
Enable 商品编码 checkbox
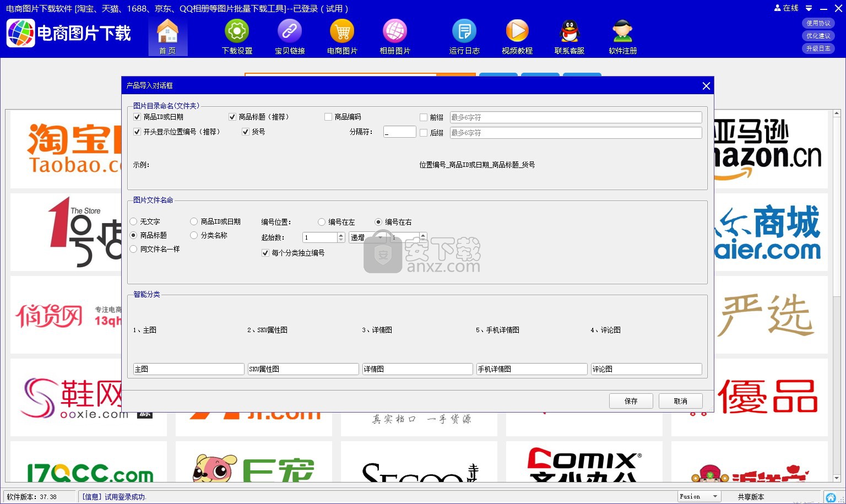coord(328,117)
